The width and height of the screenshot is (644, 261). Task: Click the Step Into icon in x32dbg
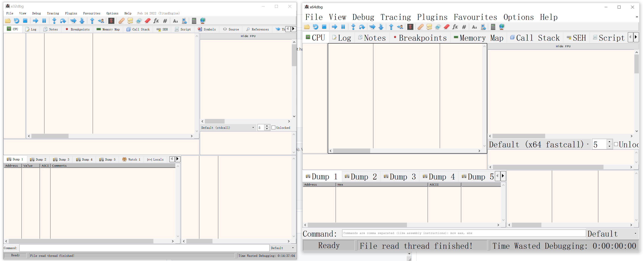[x=54, y=21]
